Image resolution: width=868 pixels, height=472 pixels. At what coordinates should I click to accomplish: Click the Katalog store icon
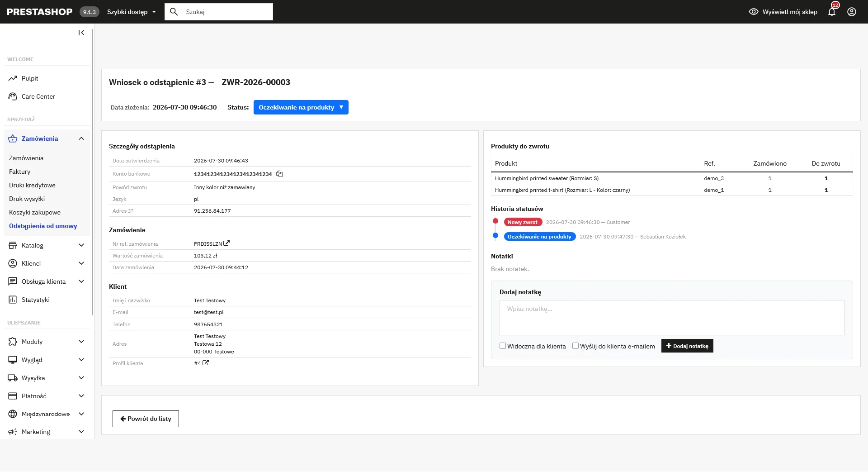[x=13, y=245]
